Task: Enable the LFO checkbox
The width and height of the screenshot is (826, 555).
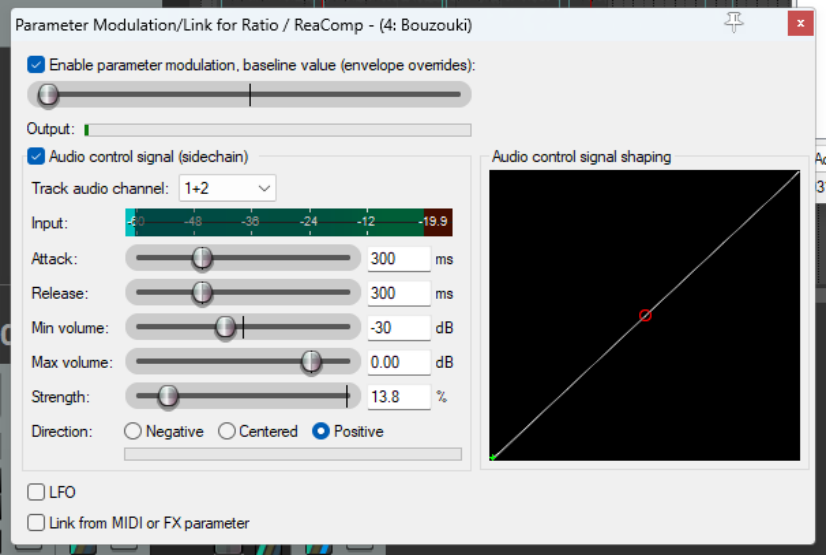Action: tap(36, 492)
